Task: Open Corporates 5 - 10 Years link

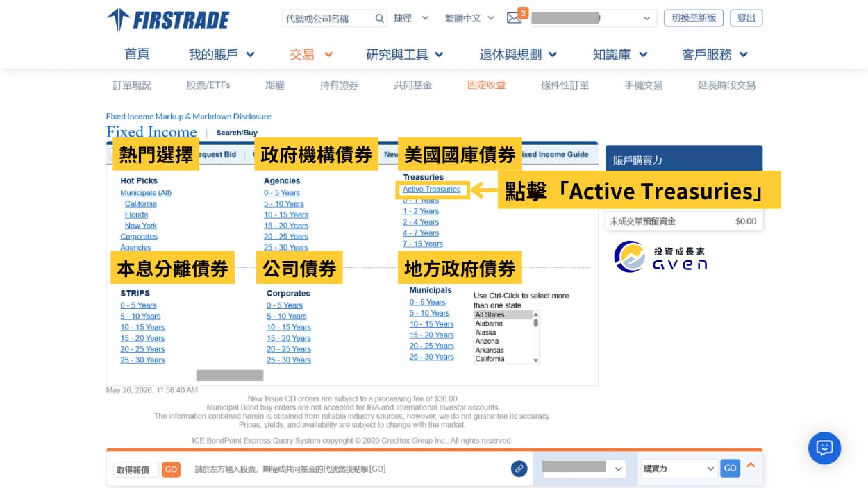Action: (x=287, y=317)
